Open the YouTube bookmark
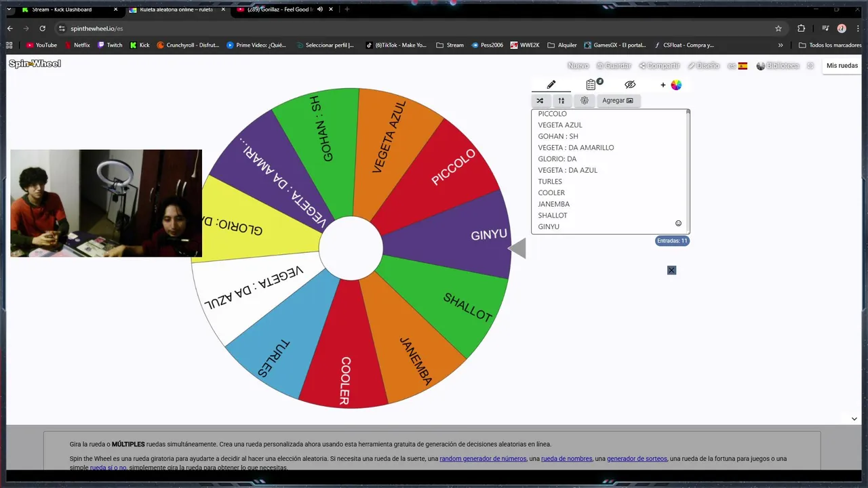 coord(41,45)
